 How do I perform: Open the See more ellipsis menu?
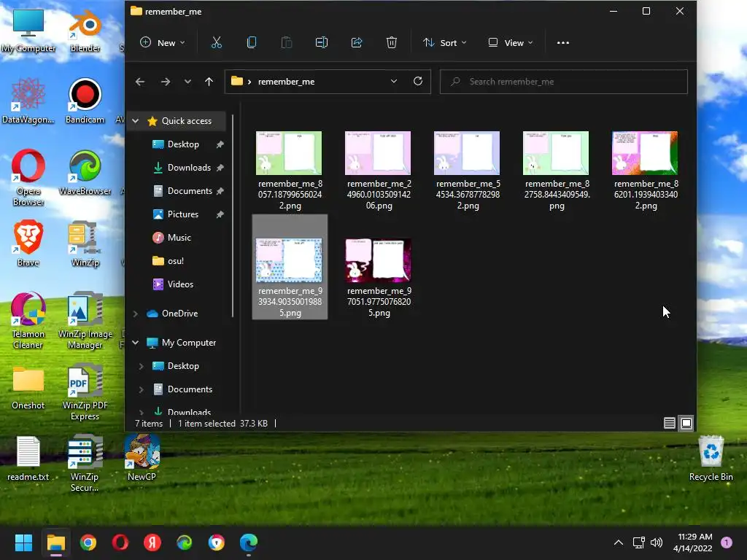[x=563, y=43]
